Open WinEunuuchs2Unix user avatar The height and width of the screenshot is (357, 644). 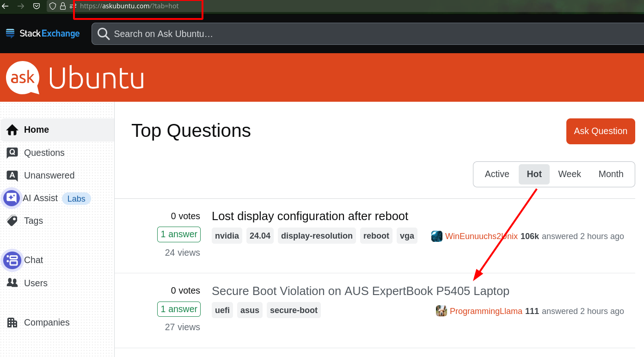(x=437, y=236)
